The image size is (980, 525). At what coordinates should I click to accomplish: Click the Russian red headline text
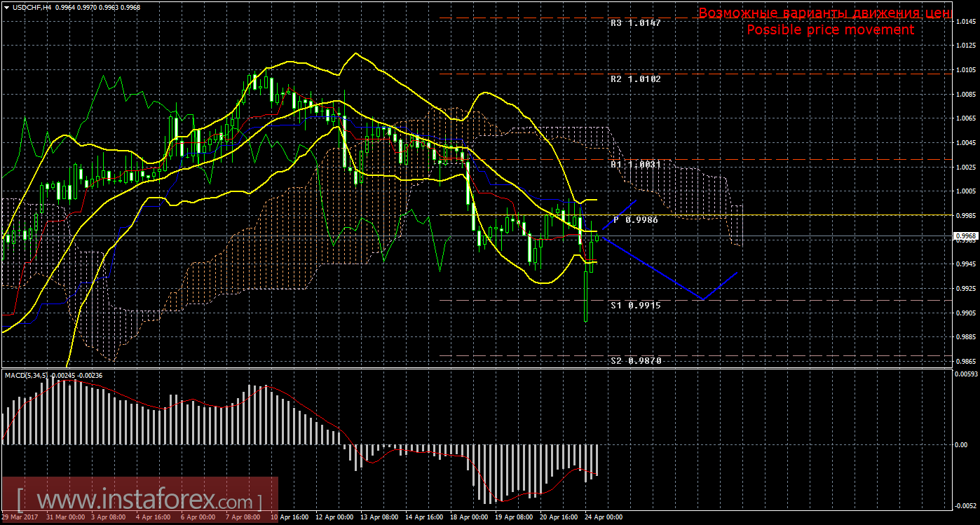point(824,13)
